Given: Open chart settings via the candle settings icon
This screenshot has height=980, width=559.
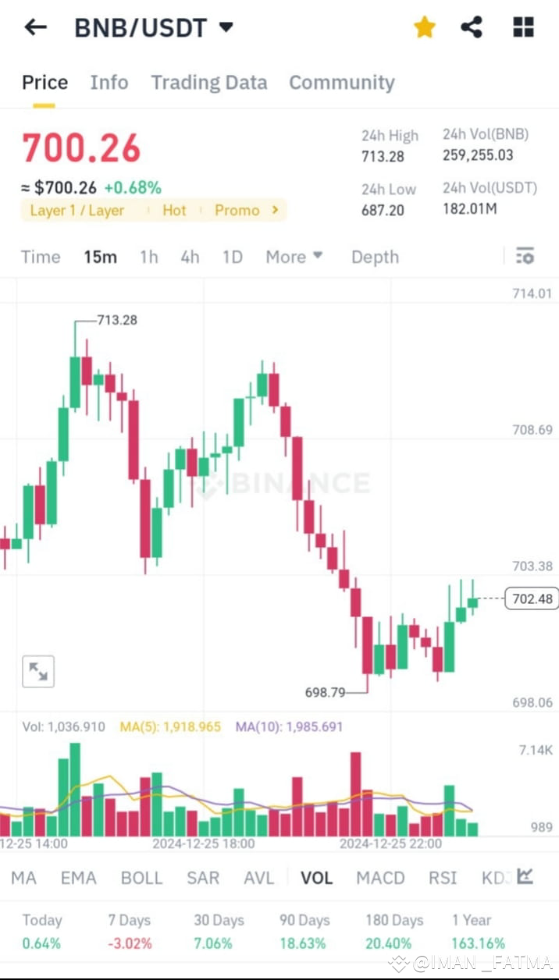Looking at the screenshot, I should point(524,256).
